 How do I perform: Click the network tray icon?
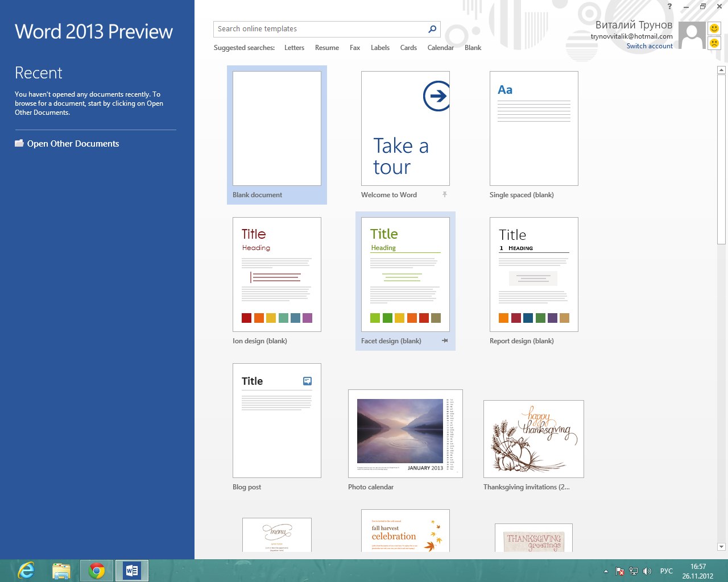click(633, 571)
